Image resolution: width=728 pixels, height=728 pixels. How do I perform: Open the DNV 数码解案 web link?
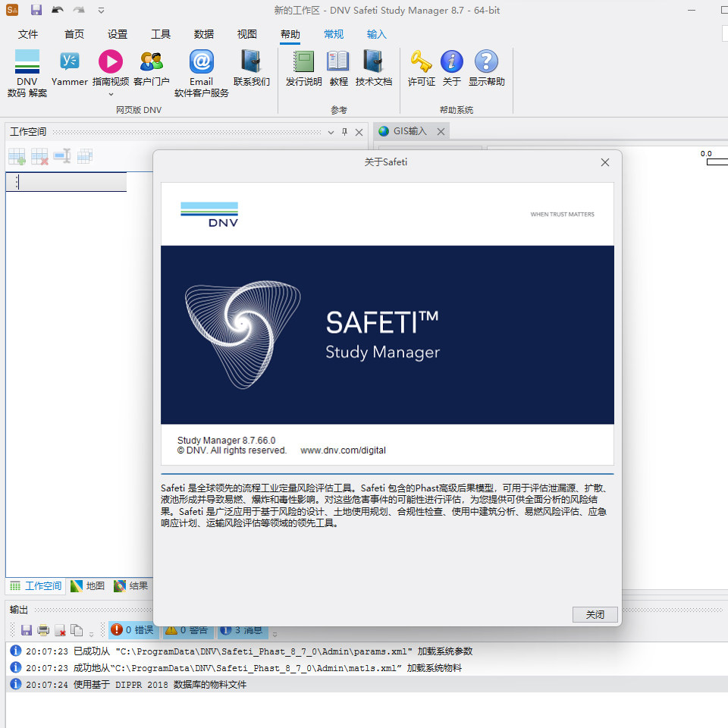[x=27, y=73]
